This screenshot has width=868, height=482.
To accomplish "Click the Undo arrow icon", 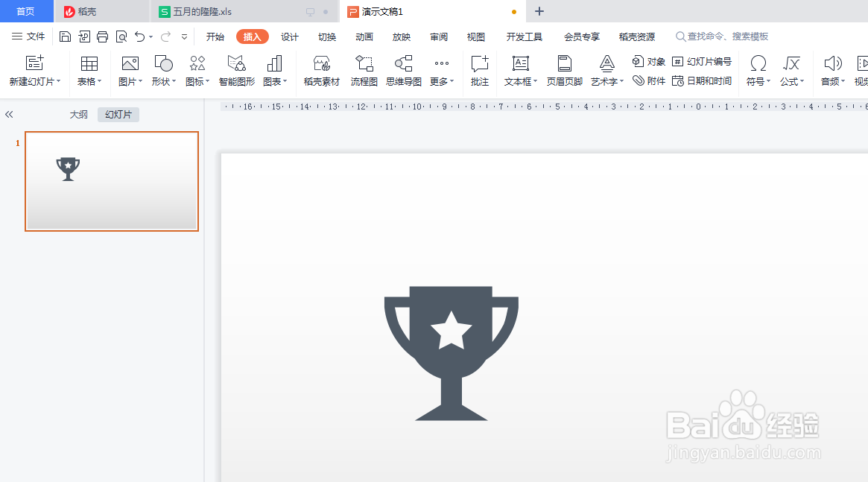I will click(139, 37).
